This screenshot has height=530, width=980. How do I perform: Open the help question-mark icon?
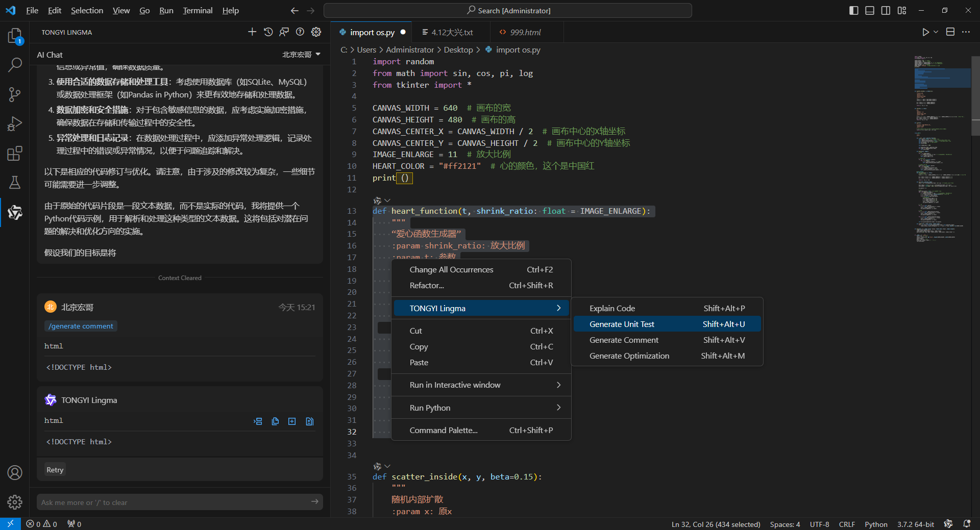300,32
